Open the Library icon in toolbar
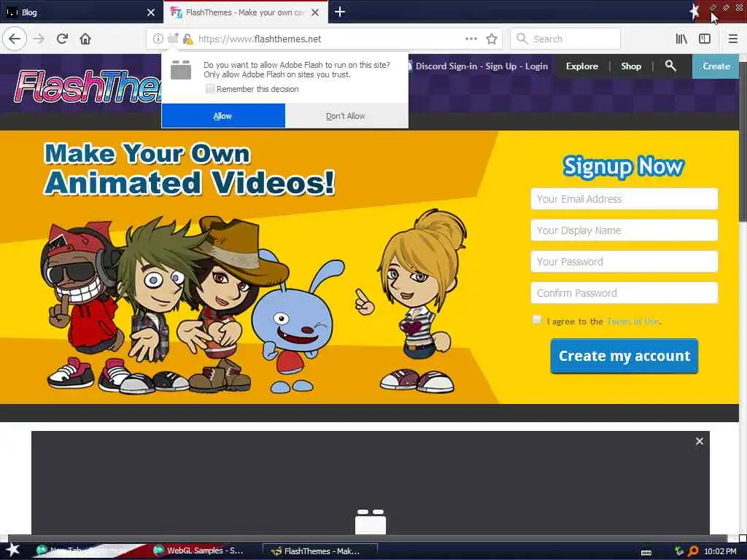This screenshot has height=560, width=747. [681, 39]
